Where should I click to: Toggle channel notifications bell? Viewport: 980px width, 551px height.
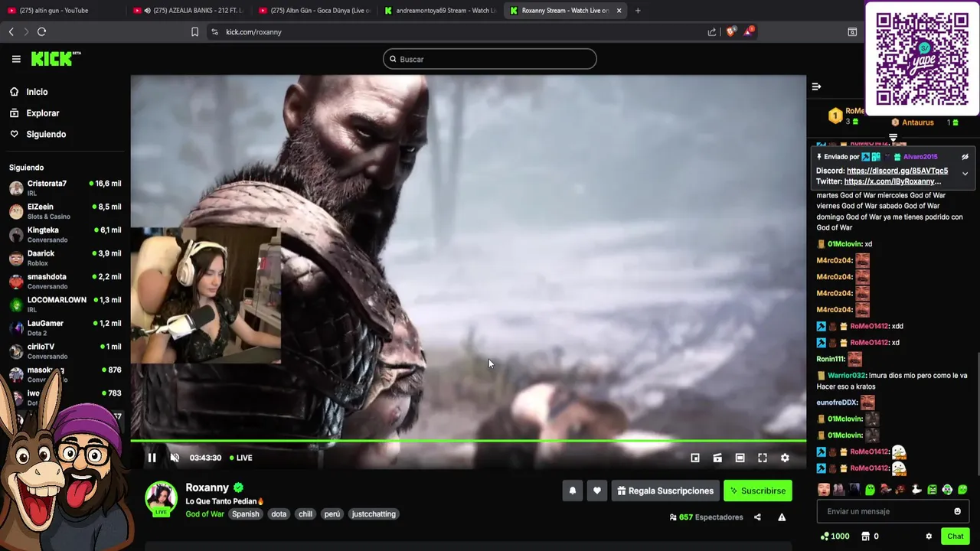(572, 491)
